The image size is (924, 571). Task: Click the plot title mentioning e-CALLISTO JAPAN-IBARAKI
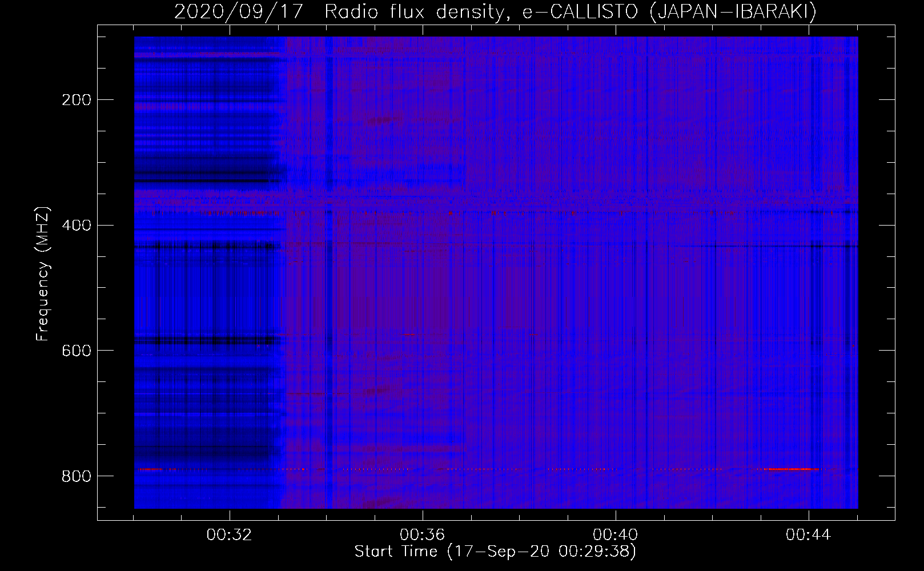[495, 11]
